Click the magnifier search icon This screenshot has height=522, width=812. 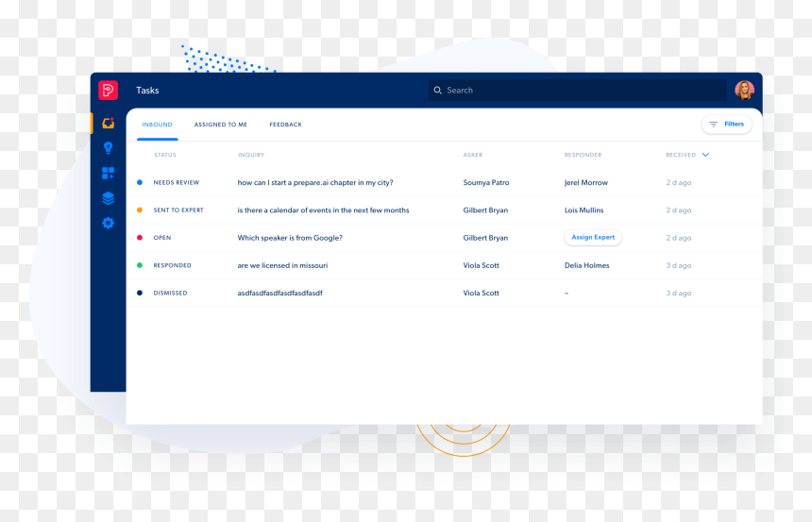[x=437, y=90]
